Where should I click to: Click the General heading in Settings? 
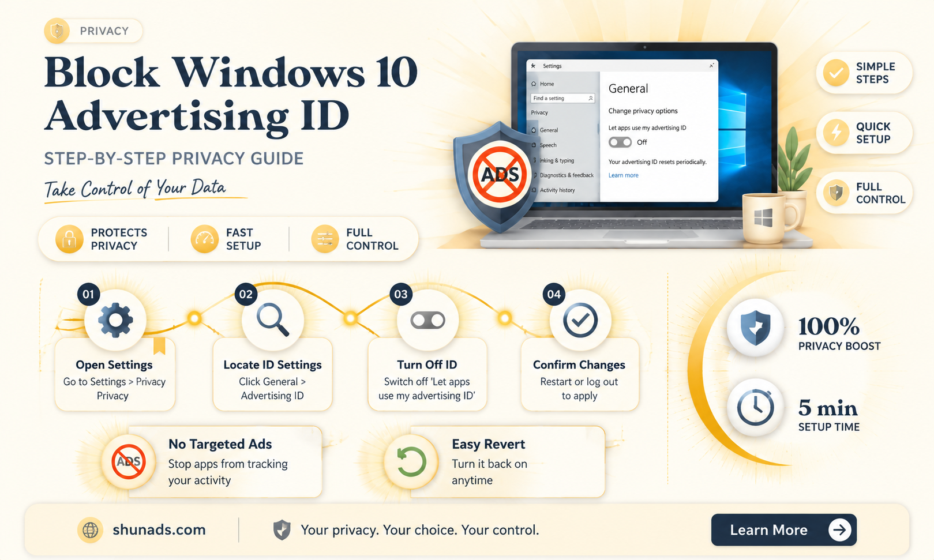628,89
